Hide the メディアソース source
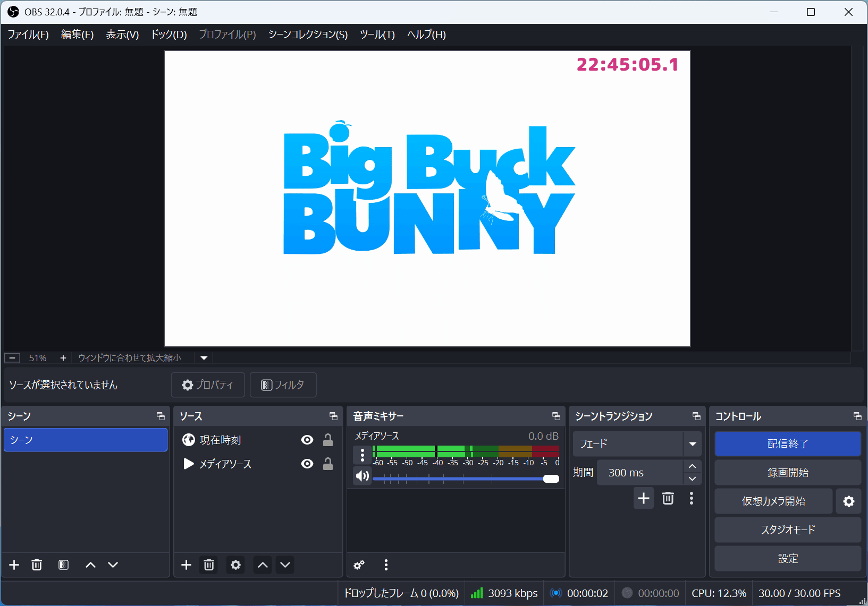Screen dimensions: 868x606 point(307,464)
